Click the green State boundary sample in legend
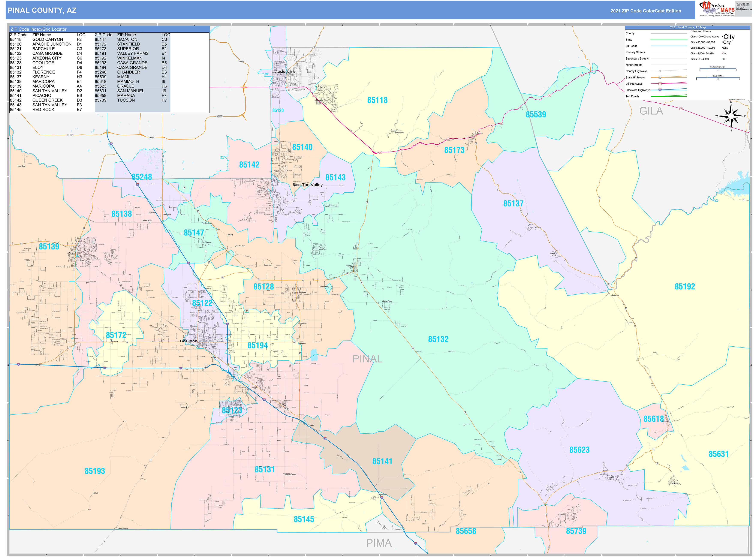 (669, 40)
